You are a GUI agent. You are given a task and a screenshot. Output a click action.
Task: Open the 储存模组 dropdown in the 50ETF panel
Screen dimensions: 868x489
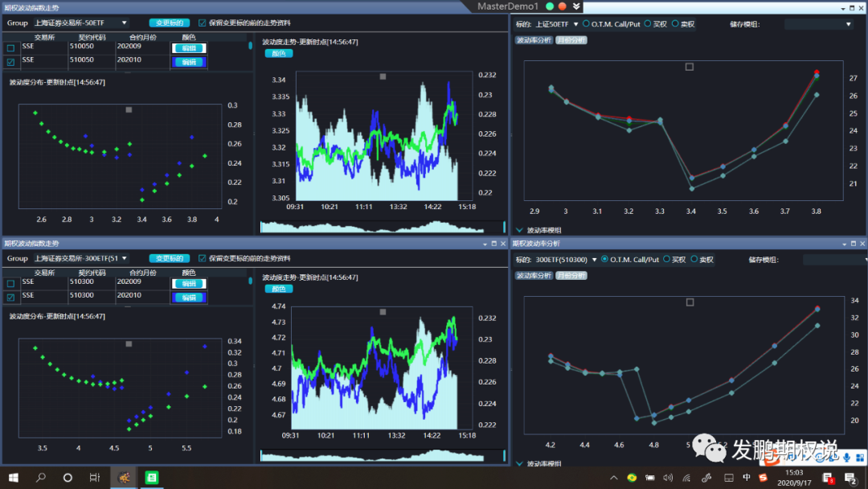[x=819, y=24]
